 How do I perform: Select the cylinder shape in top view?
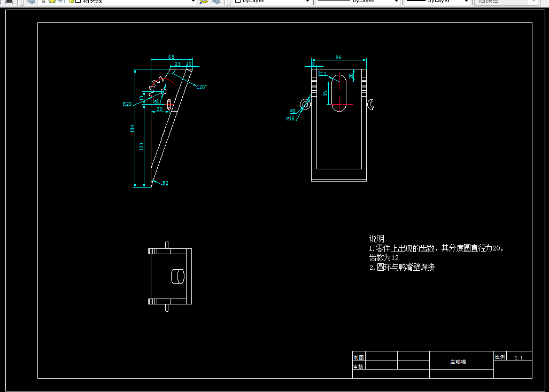[177, 276]
